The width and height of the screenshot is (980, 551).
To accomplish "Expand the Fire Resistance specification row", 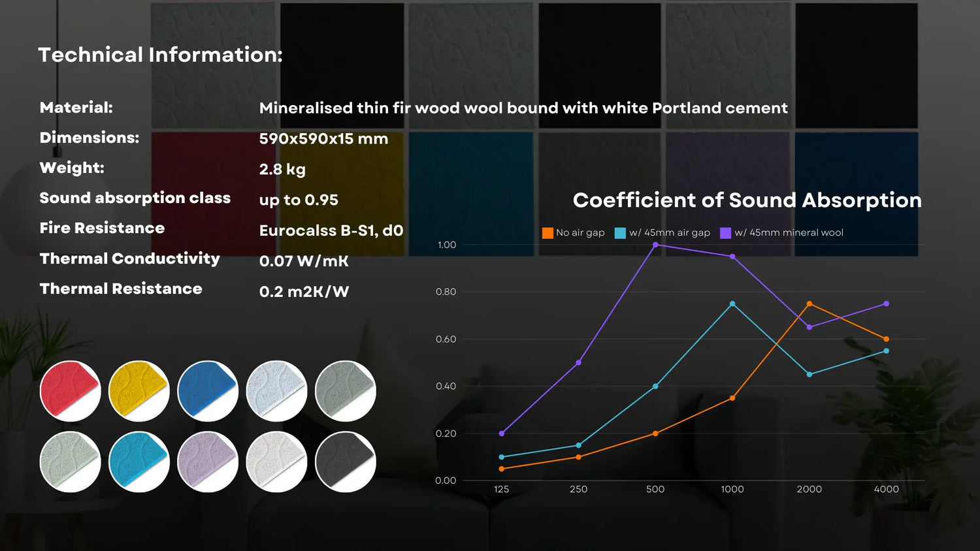I will (101, 228).
